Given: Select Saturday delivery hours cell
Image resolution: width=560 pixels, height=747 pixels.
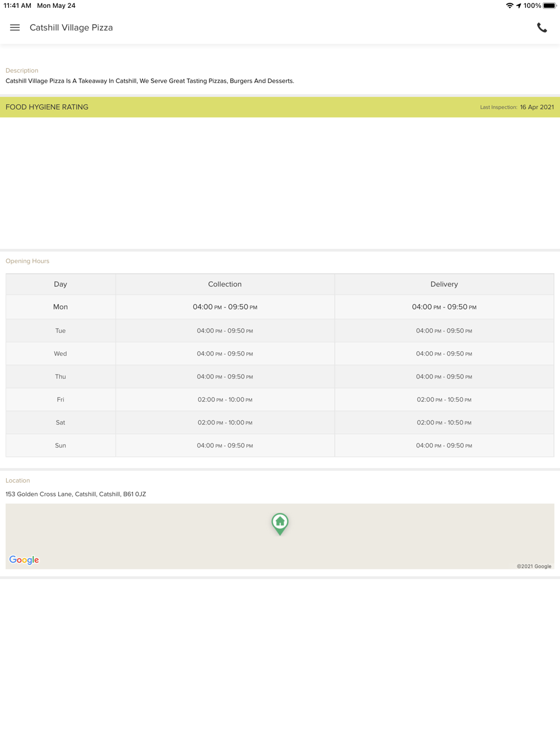Looking at the screenshot, I should coord(444,423).
